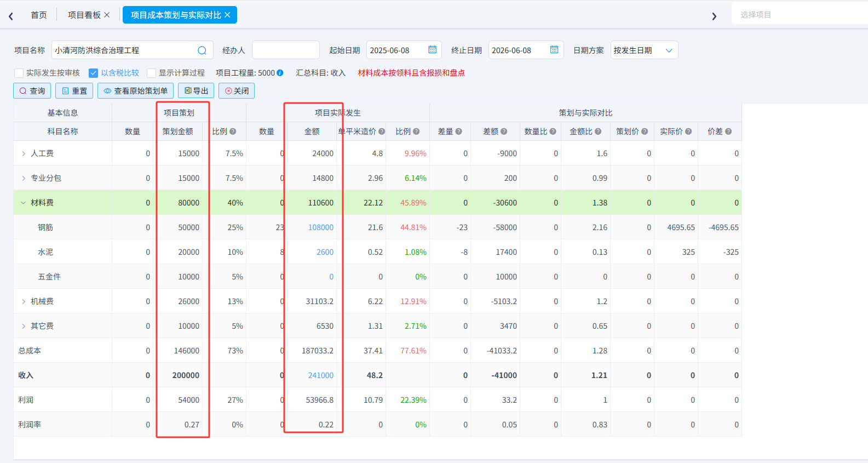
Task: Click help icon next to 单平米造价 header
Action: click(382, 132)
